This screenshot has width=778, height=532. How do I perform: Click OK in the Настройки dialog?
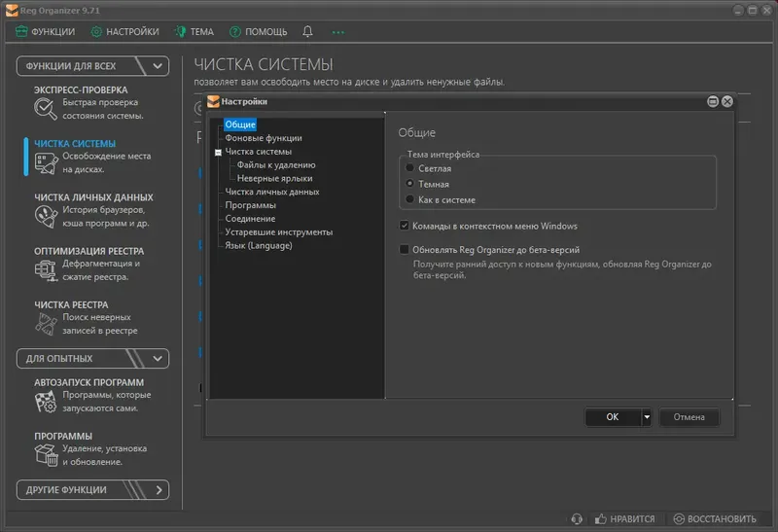(613, 417)
